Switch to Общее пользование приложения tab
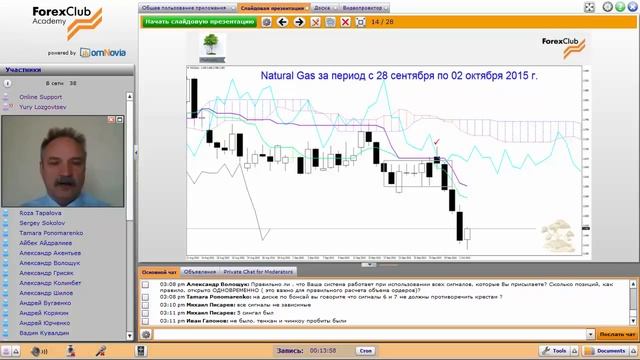Image resolution: width=640 pixels, height=360 pixels. pos(184,8)
